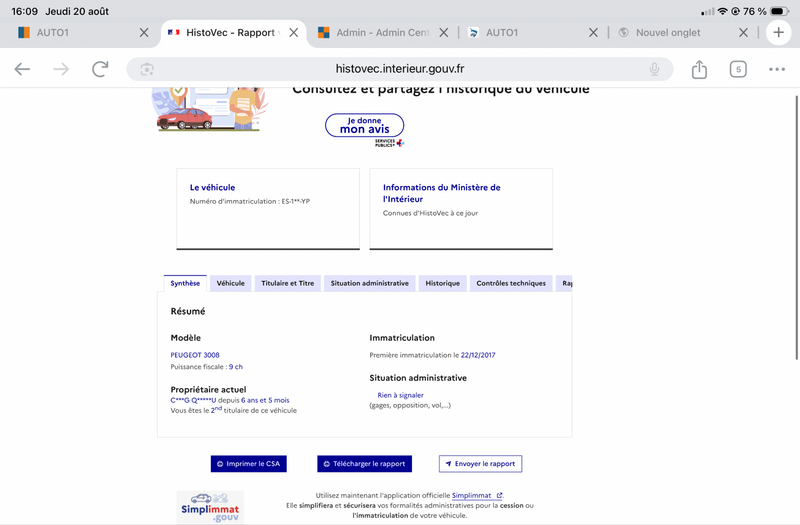Open the Informations du Ministère de l'Intérieur card
This screenshot has height=525, width=800.
tap(461, 209)
